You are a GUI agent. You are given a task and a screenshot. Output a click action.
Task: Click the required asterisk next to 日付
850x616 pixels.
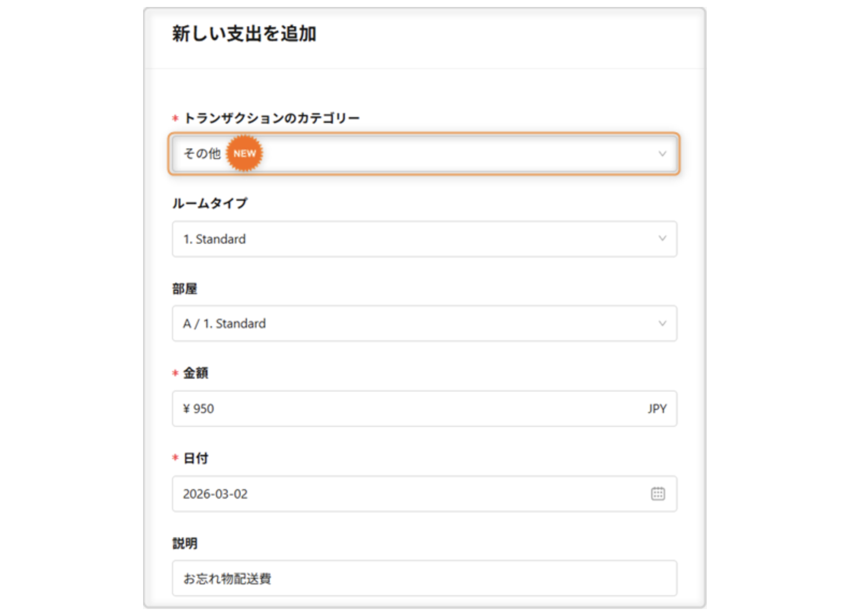pos(174,458)
